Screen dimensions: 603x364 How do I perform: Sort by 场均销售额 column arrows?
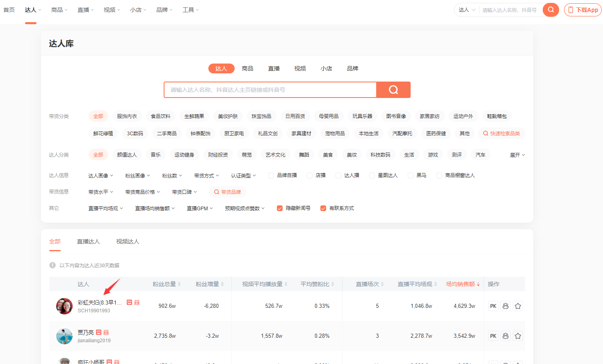[478, 284]
